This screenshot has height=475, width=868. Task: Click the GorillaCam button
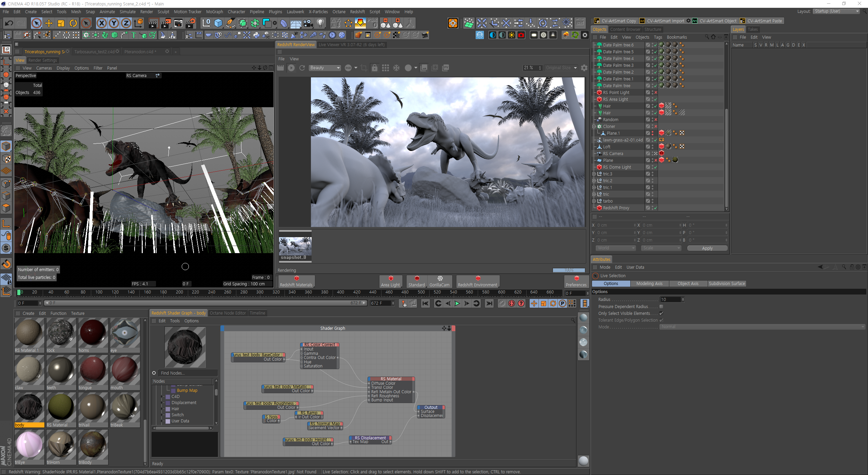440,281
